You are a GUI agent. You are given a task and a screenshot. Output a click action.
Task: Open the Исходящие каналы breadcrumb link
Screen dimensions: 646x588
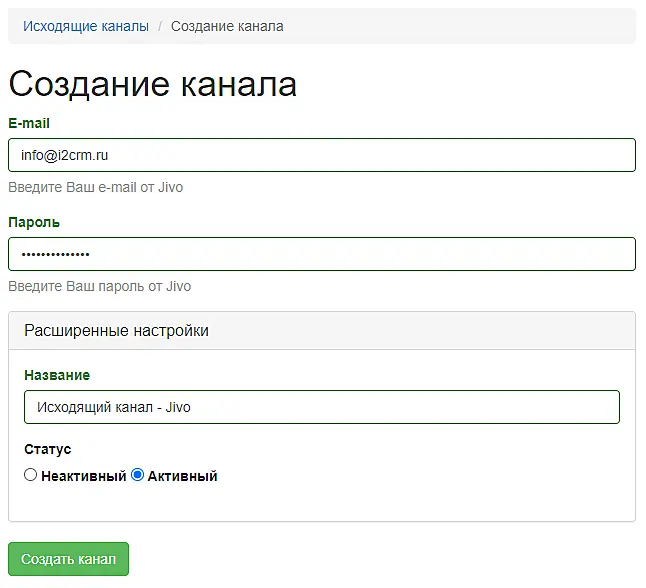[86, 26]
